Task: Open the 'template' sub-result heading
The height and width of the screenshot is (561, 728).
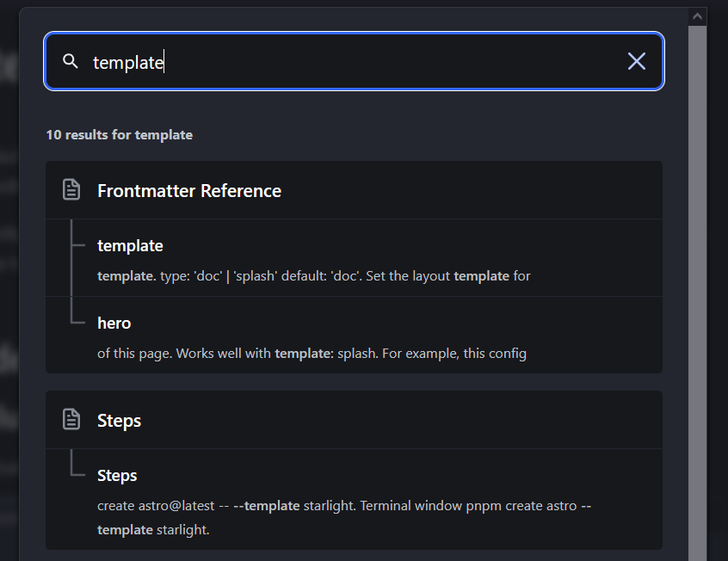Action: tap(130, 246)
